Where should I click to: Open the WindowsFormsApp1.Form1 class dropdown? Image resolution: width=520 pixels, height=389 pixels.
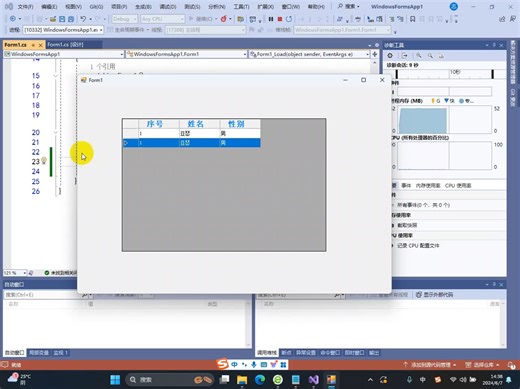(x=186, y=54)
